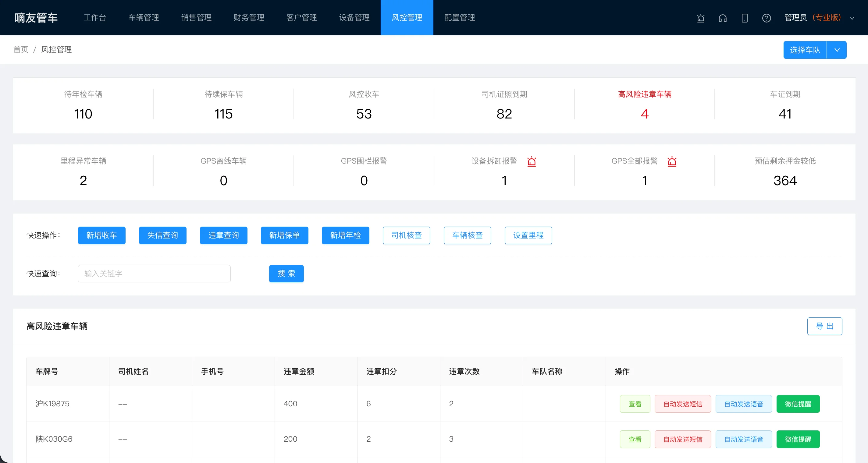Select the 风控管理 tab
The image size is (868, 463).
[x=407, y=17]
